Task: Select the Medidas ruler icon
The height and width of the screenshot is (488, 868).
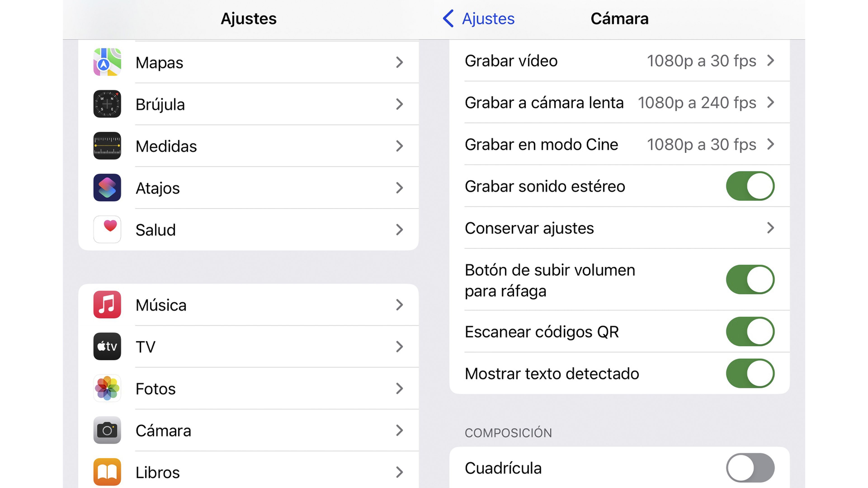Action: click(x=107, y=145)
